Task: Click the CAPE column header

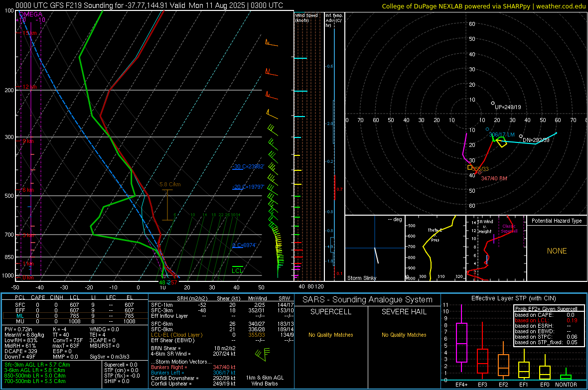Action: click(38, 297)
